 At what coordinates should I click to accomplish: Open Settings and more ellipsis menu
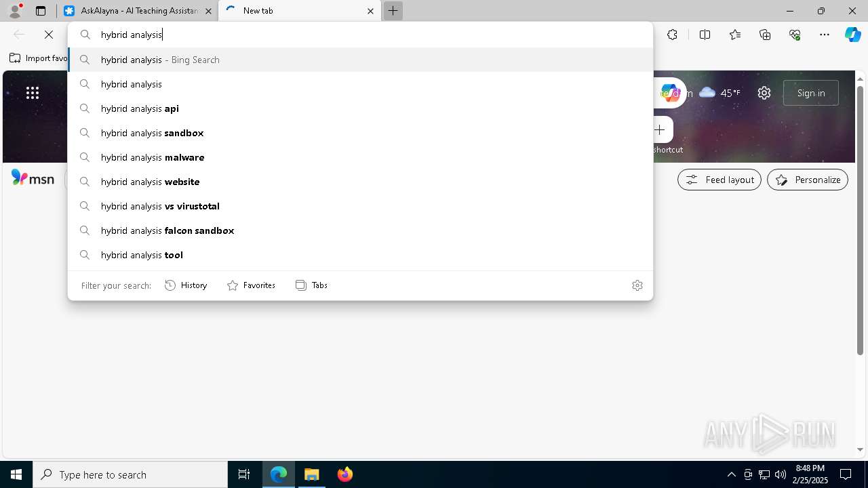point(825,35)
